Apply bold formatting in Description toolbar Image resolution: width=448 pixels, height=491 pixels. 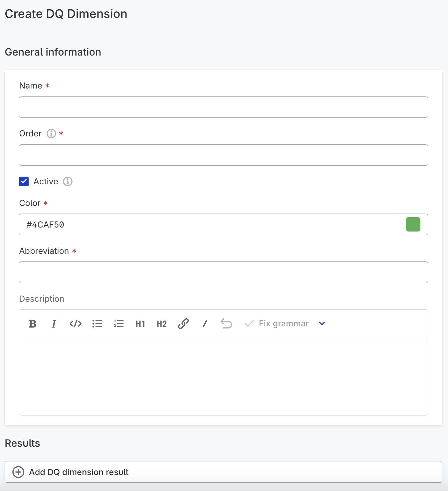[33, 324]
